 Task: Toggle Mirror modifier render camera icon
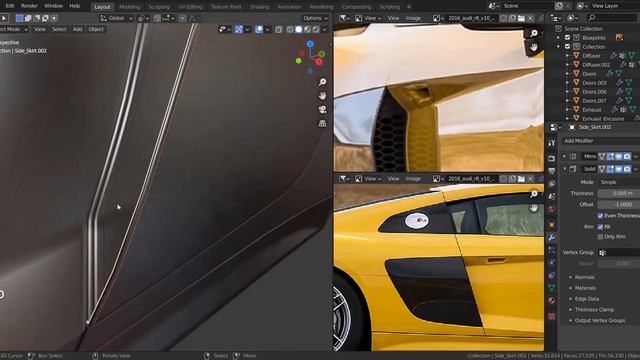(x=627, y=156)
